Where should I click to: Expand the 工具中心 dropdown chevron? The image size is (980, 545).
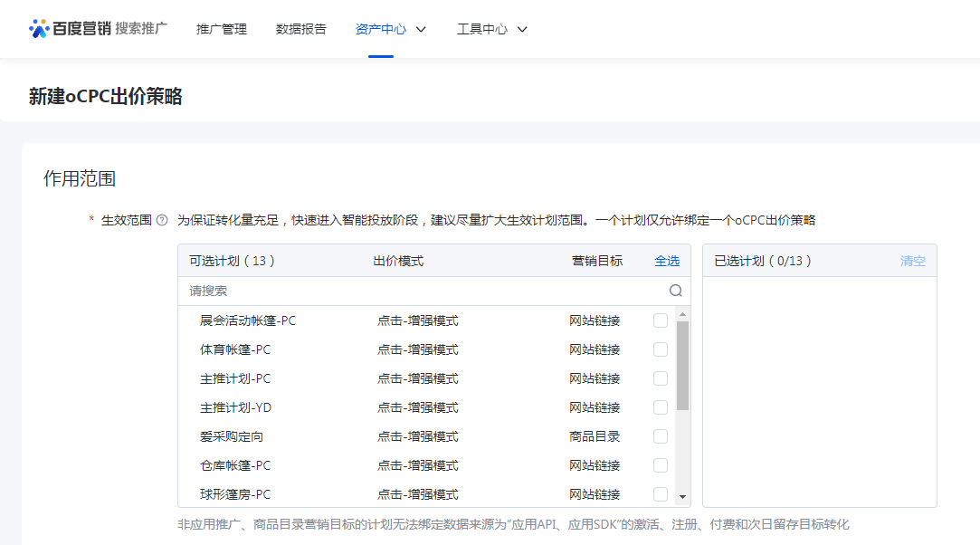click(x=522, y=29)
